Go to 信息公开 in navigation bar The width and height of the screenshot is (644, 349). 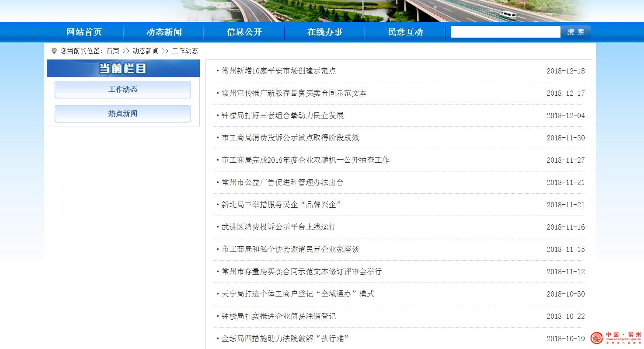[244, 32]
